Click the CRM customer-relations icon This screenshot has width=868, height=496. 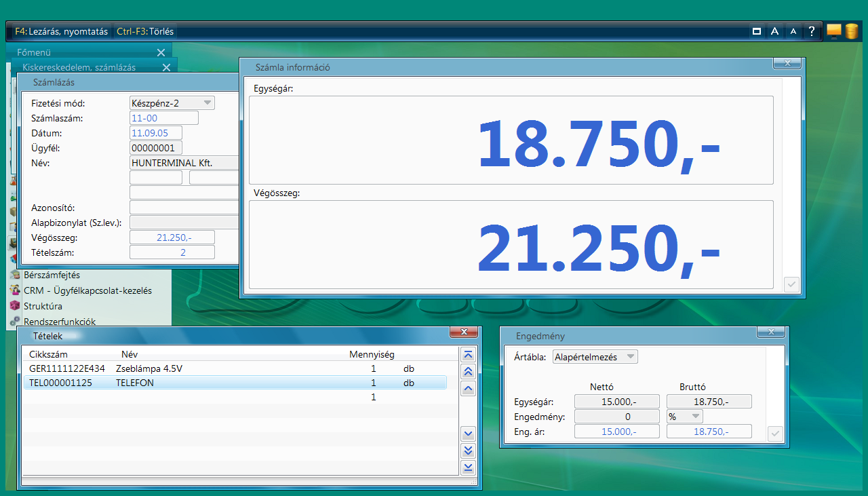click(x=15, y=290)
